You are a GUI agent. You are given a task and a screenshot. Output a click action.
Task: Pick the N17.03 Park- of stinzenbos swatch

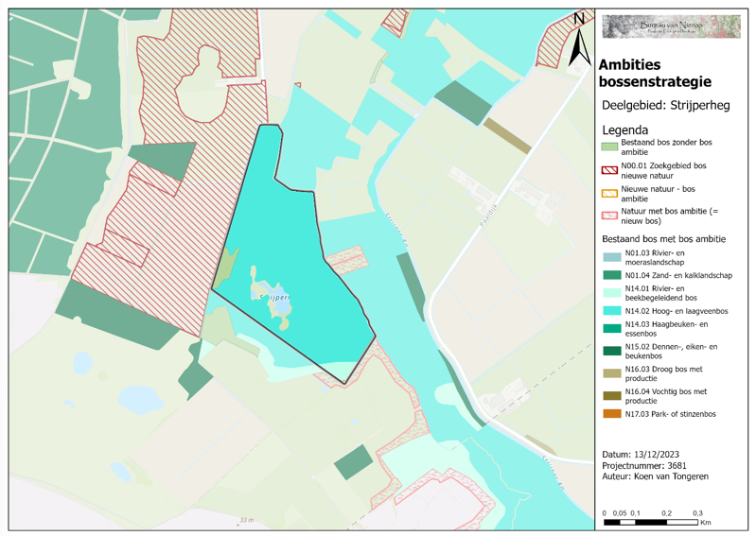609,413
